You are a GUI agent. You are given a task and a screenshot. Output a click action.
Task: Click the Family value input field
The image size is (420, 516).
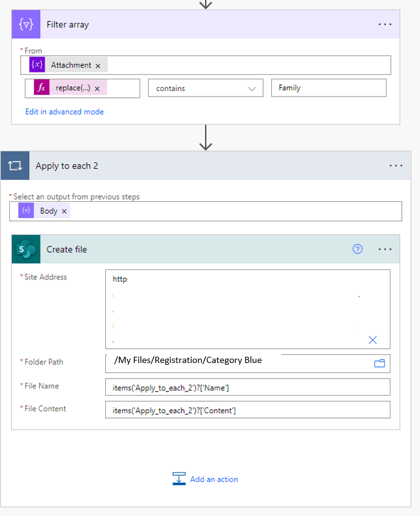click(328, 88)
